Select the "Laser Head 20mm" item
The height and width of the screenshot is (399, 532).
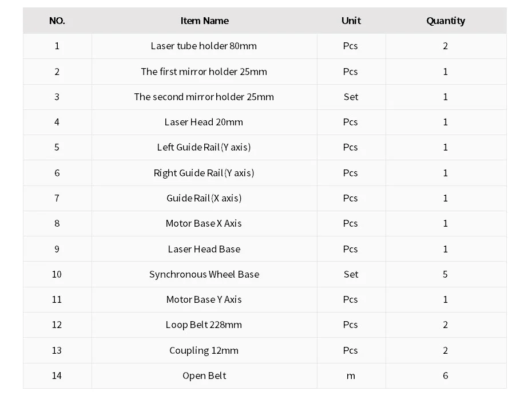pos(204,122)
